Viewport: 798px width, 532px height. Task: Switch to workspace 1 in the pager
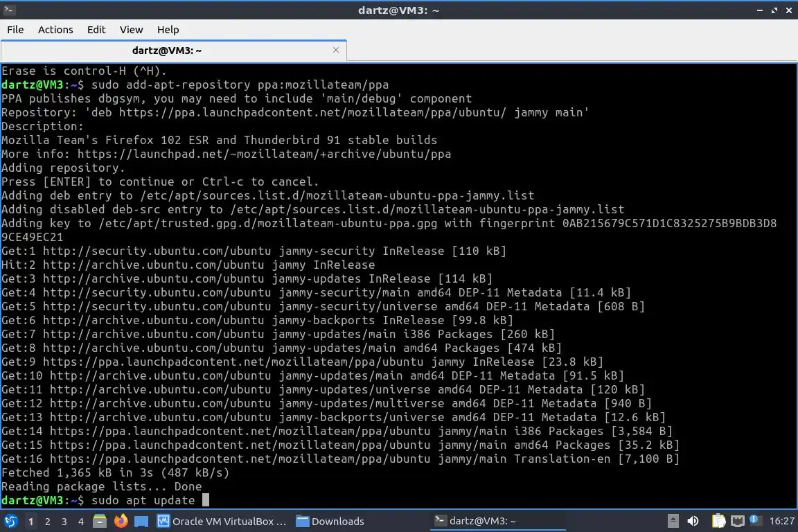coord(30,522)
